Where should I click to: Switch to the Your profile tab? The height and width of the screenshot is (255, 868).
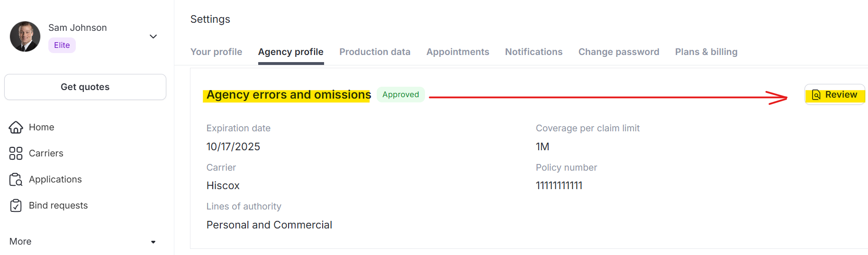216,52
